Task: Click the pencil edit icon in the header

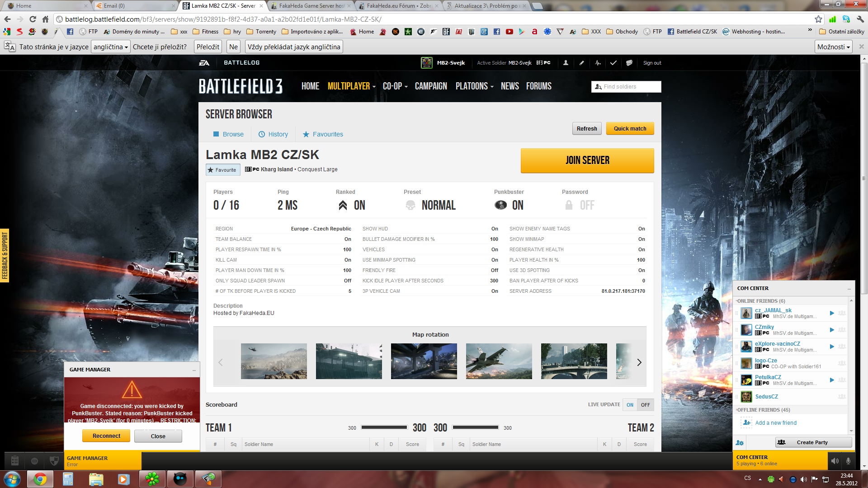Action: coord(582,63)
